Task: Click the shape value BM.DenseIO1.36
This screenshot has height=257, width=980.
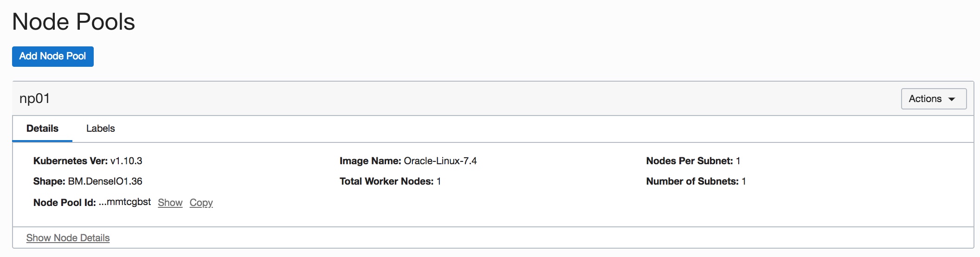Action: click(x=105, y=181)
